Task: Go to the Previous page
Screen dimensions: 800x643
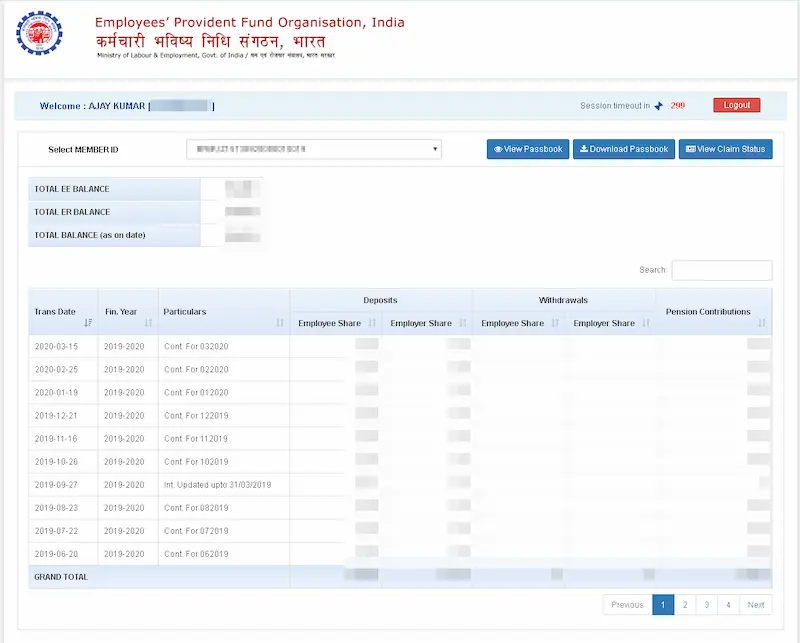Action: pos(627,605)
